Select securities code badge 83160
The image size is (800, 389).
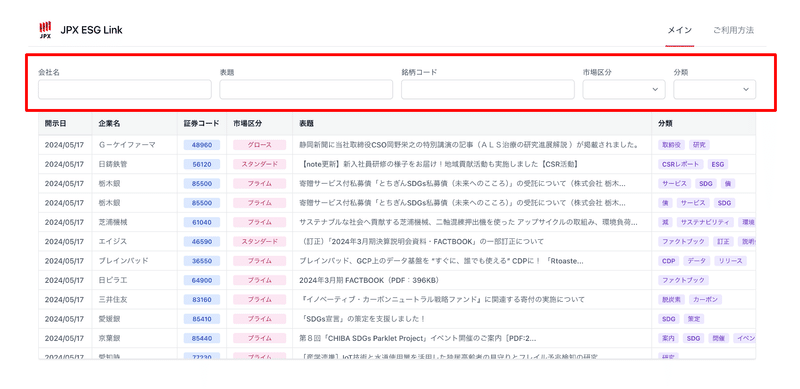point(202,300)
